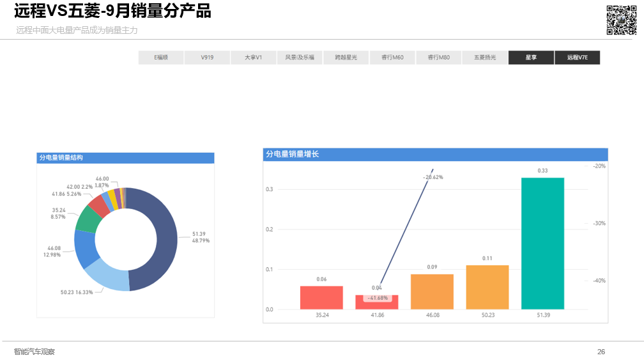
Task: Click the 35.24 x-axis category label
Action: pos(323,315)
